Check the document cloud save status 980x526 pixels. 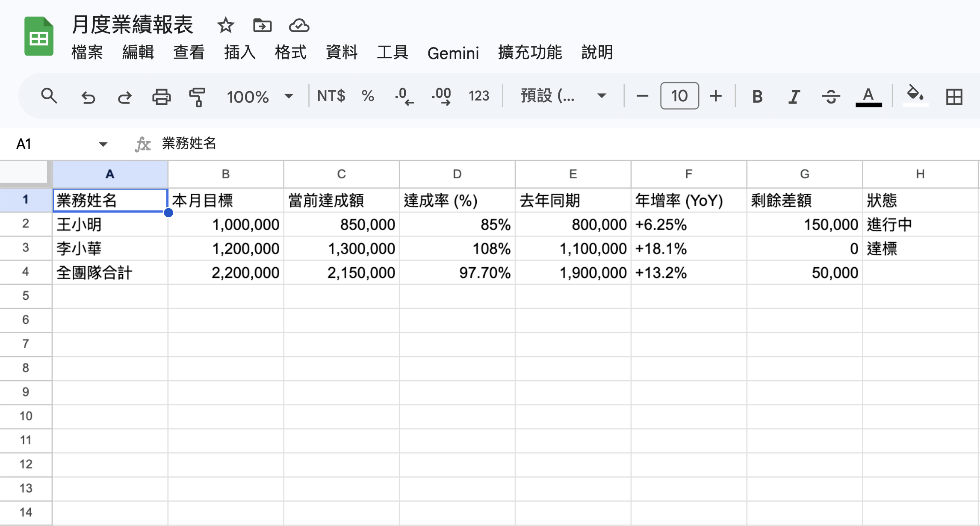(299, 26)
